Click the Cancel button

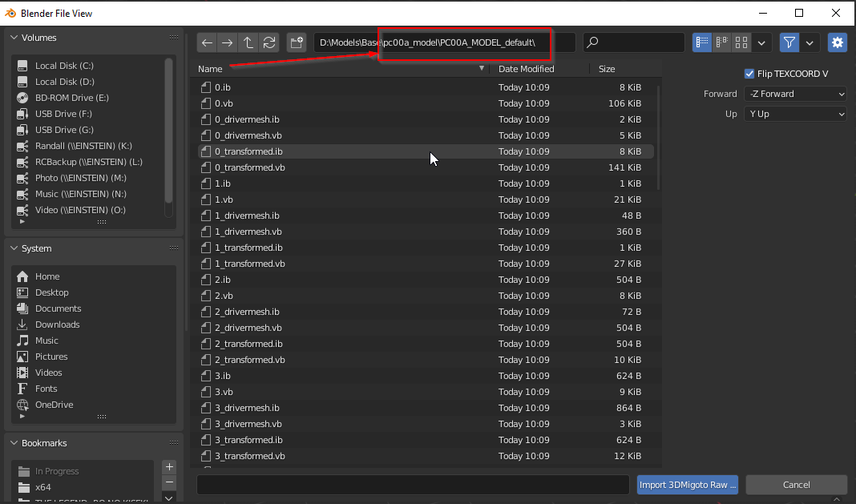pyautogui.click(x=797, y=485)
